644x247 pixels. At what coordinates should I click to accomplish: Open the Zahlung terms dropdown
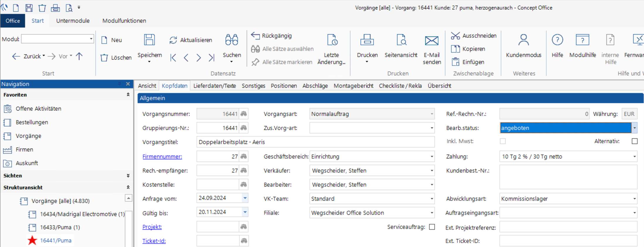click(634, 156)
